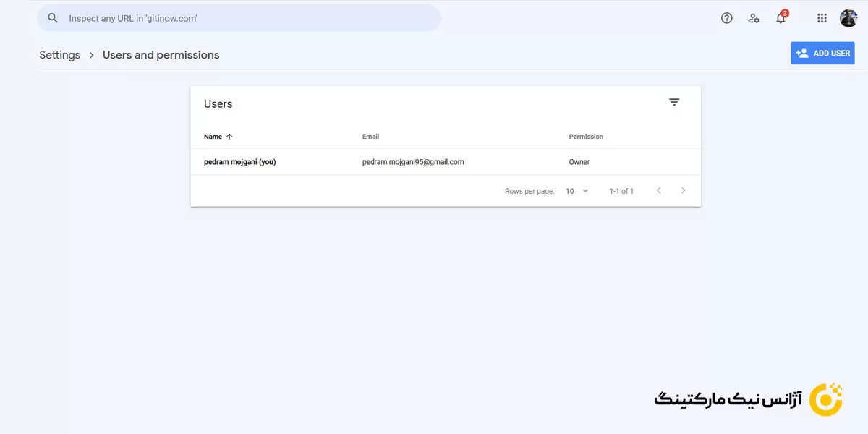Click the profile avatar picture
Image resolution: width=868 pixels, height=434 pixels.
coord(848,18)
